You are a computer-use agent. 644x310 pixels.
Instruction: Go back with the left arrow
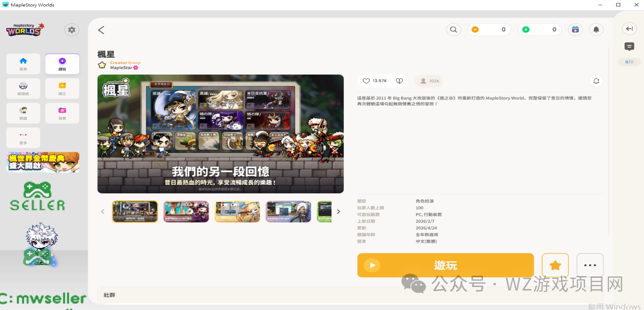tap(101, 30)
